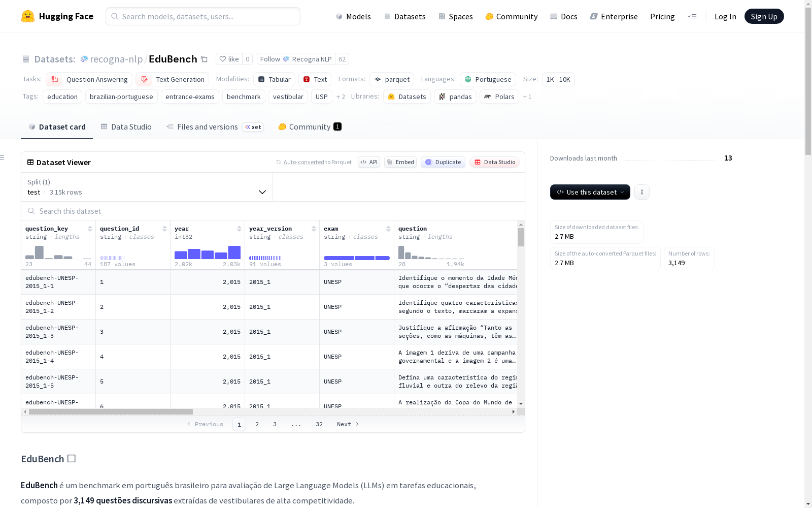The width and height of the screenshot is (812, 508).
Task: Select the parquet format tag
Action: pyautogui.click(x=392, y=79)
